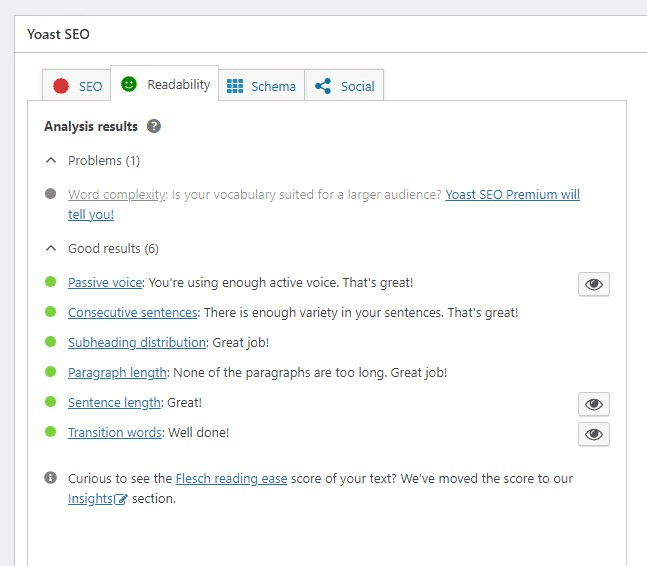Screen dimensions: 647x566
Task: Open the SEO tab
Action: point(77,86)
